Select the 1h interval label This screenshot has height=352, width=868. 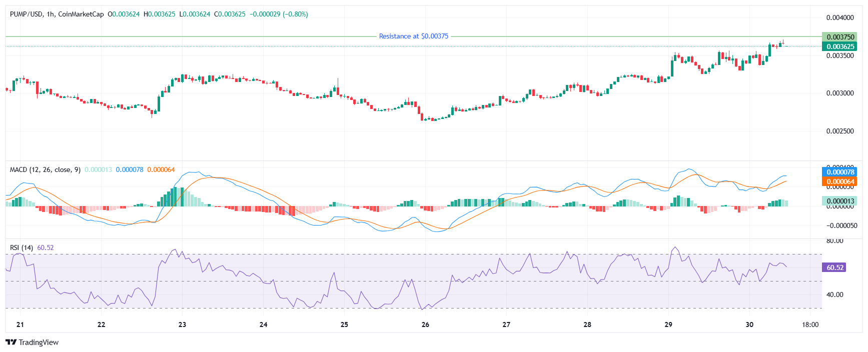(50, 14)
